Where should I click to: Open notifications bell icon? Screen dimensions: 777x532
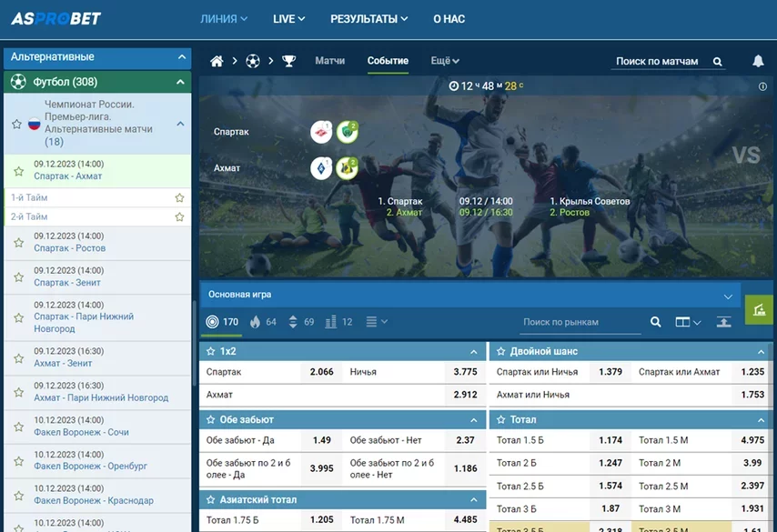click(758, 61)
